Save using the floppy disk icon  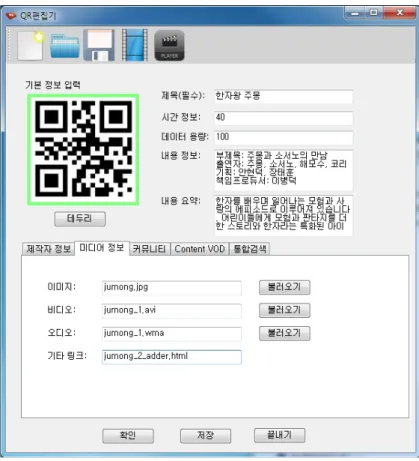point(99,46)
